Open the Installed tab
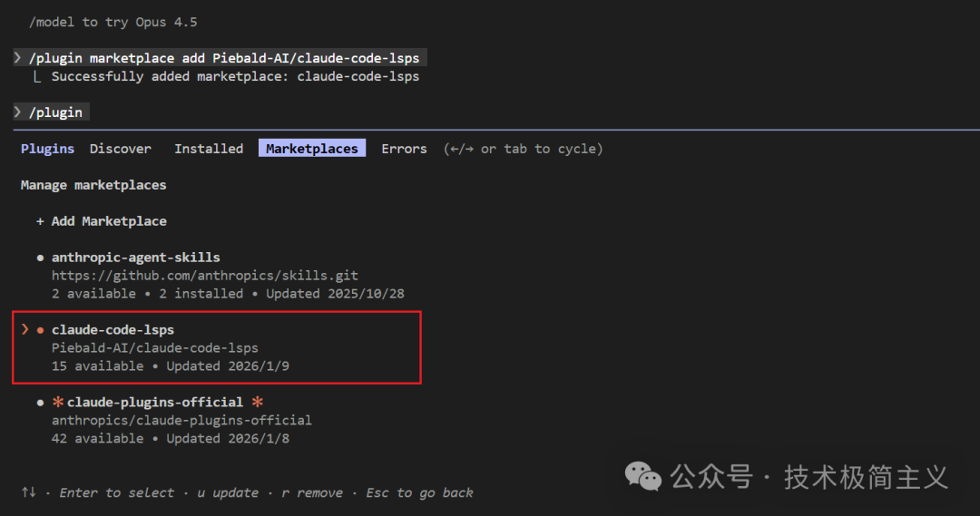980x516 pixels. click(x=209, y=149)
